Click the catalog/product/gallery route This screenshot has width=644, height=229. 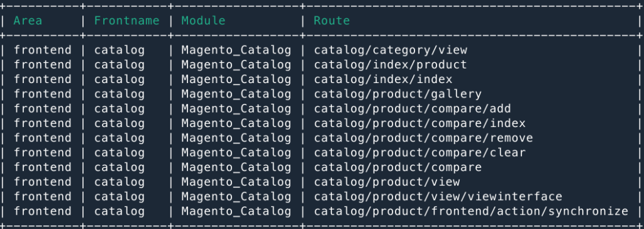point(397,94)
